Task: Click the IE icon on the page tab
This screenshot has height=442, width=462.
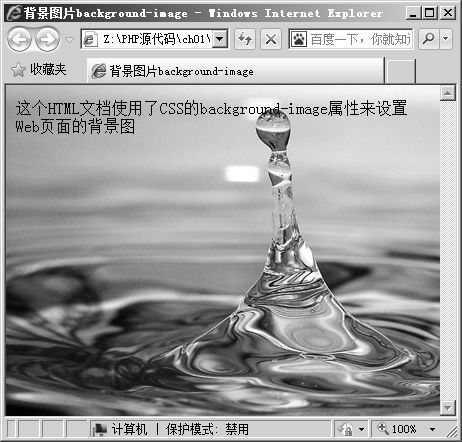Action: coord(99,71)
